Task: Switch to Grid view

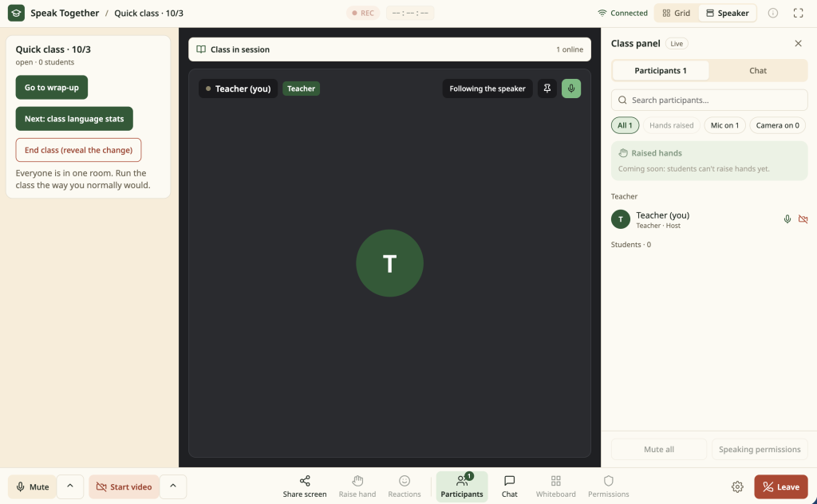Action: coord(677,13)
